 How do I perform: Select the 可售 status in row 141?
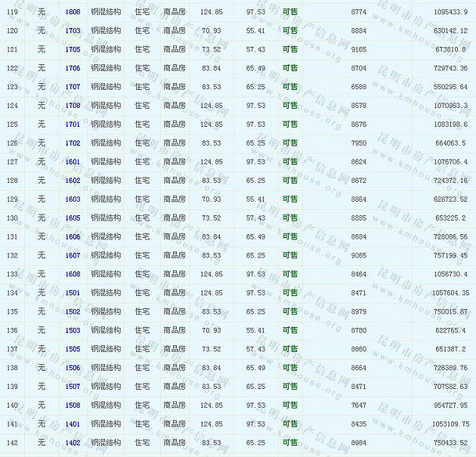290,424
